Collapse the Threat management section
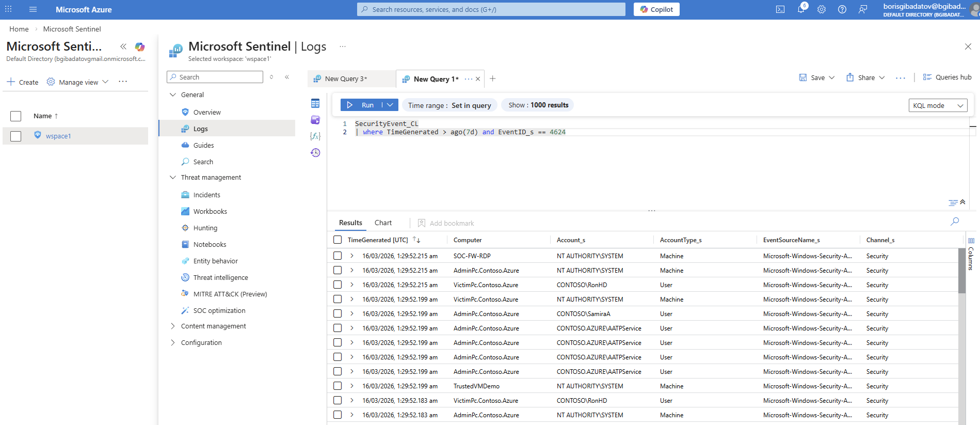This screenshot has width=980, height=425. (x=173, y=177)
